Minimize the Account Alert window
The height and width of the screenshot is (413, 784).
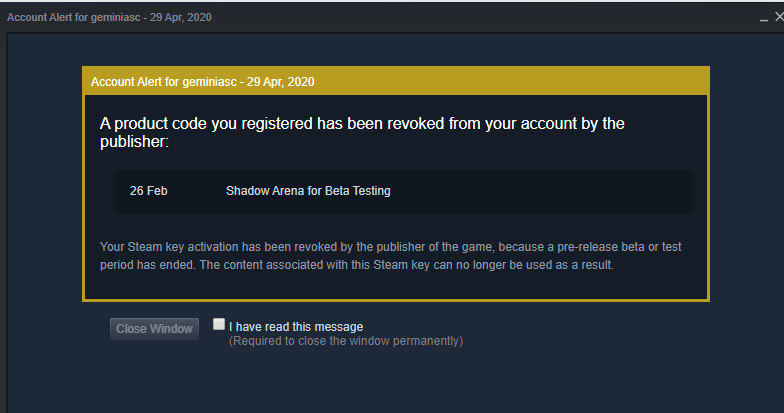[x=763, y=17]
